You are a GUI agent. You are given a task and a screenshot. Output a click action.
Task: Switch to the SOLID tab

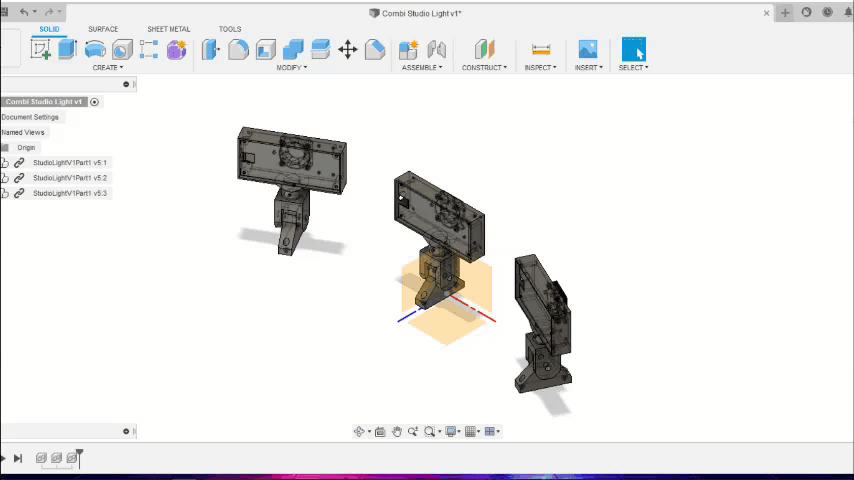click(49, 29)
